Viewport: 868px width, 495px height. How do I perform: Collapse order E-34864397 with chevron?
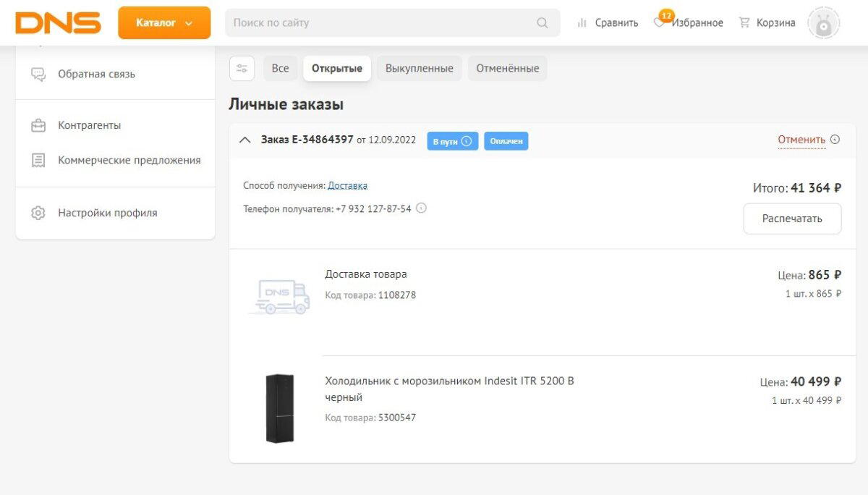click(244, 140)
